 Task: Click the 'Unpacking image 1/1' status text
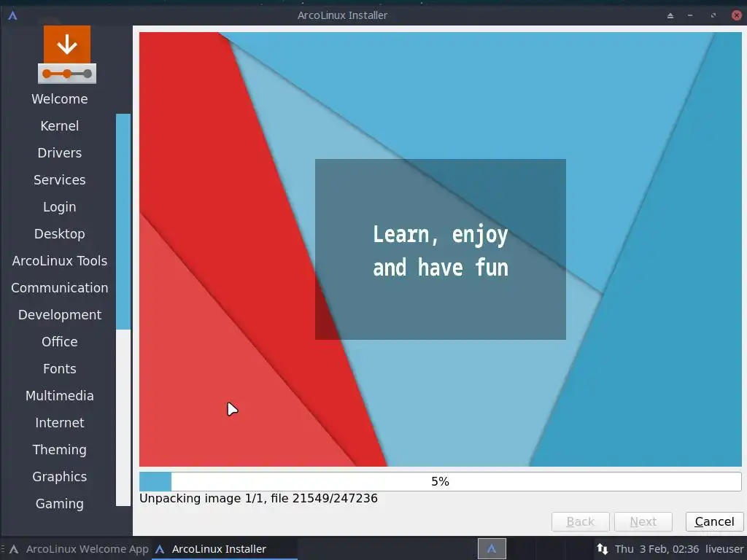[258, 499]
